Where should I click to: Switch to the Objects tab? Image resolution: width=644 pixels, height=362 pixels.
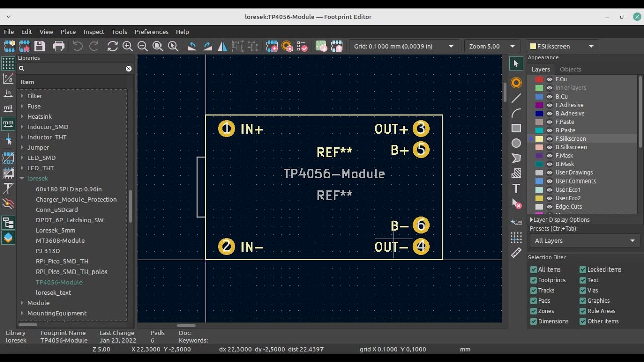tap(571, 69)
